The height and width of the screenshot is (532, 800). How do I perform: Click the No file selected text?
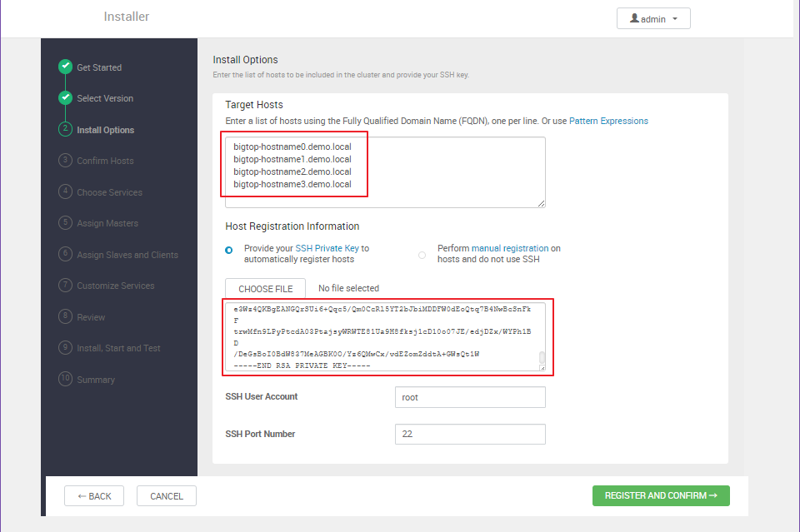348,288
